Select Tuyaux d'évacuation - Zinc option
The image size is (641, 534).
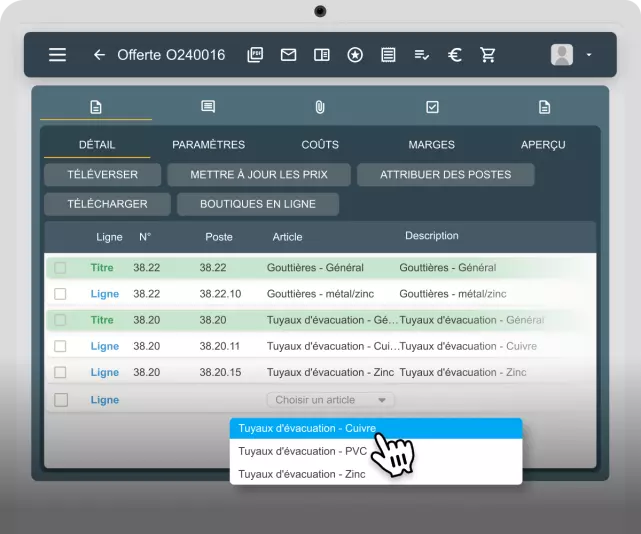(376, 474)
